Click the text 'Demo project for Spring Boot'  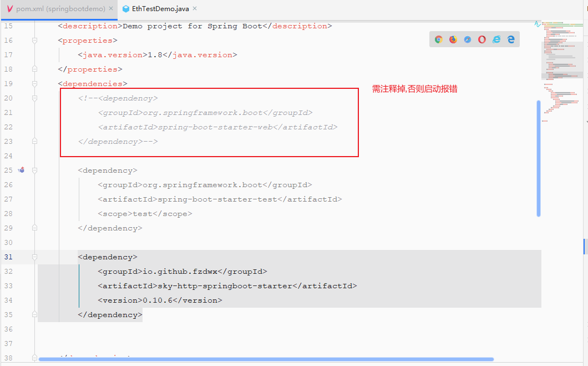pos(192,26)
